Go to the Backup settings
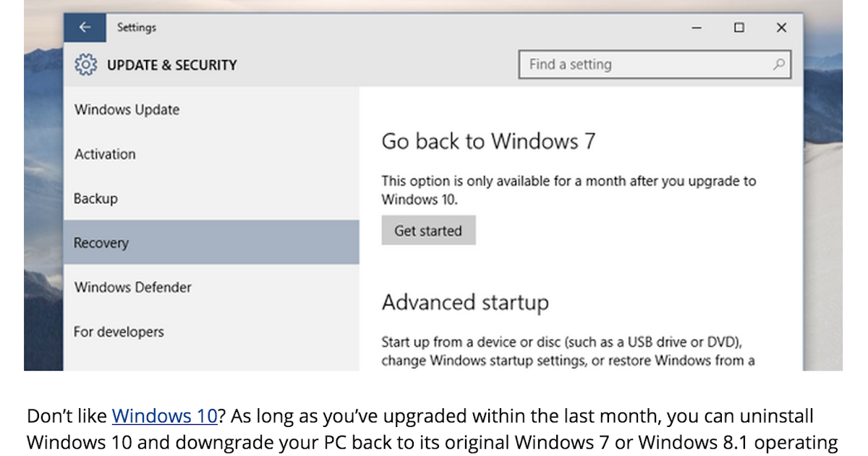The image size is (868, 456). click(95, 198)
